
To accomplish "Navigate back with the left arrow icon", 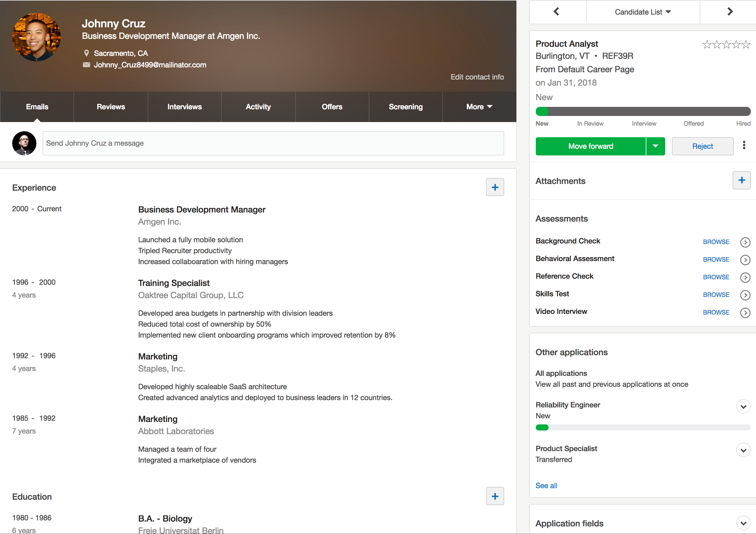I will point(556,12).
